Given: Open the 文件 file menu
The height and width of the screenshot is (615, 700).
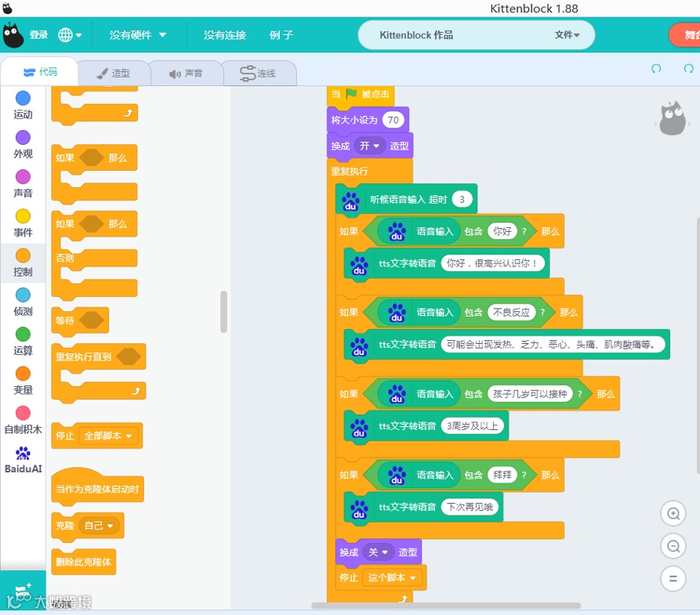Looking at the screenshot, I should click(x=567, y=34).
